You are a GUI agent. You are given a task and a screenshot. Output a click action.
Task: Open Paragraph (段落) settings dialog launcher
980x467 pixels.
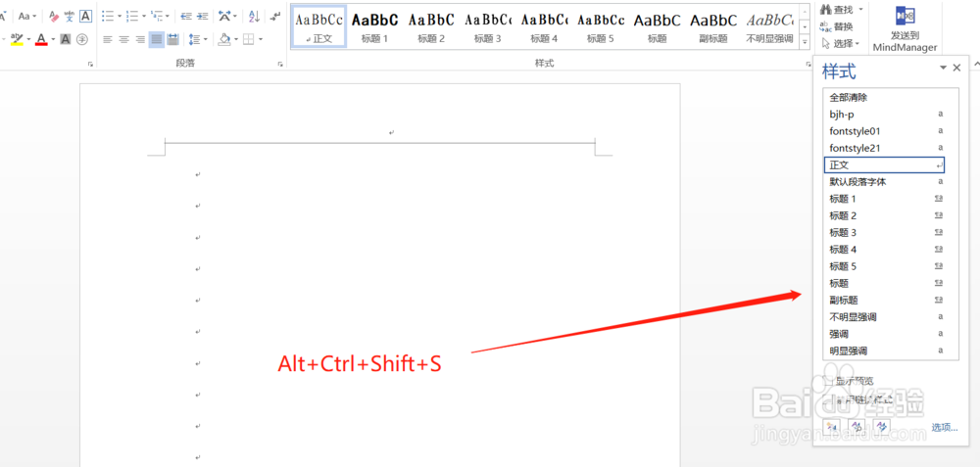(x=280, y=64)
